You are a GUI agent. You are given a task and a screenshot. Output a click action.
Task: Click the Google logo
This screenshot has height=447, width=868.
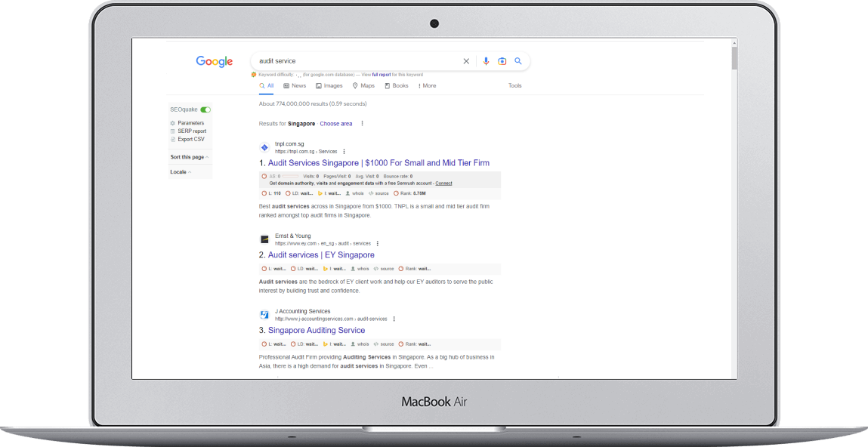pos(215,61)
